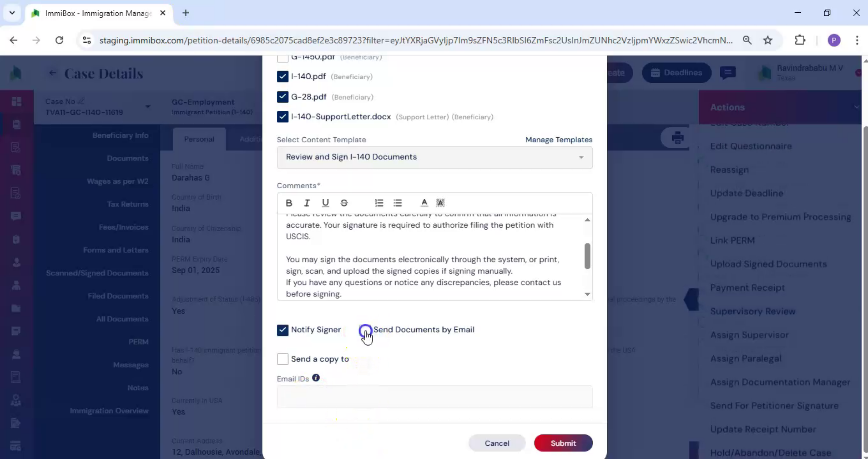Submit the signature request
The width and height of the screenshot is (868, 459).
click(x=563, y=443)
